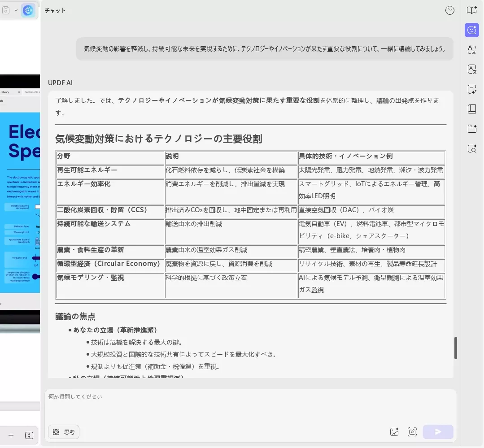Open the AI summarize note icon

tap(471, 89)
